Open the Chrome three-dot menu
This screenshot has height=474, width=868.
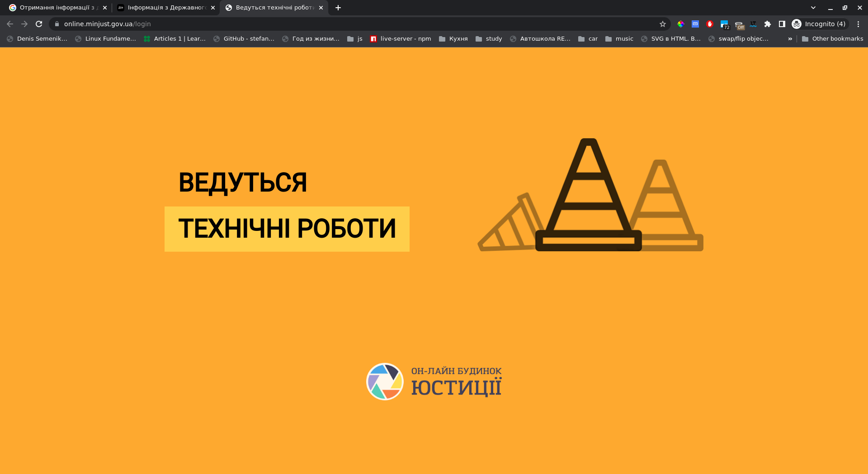(858, 24)
